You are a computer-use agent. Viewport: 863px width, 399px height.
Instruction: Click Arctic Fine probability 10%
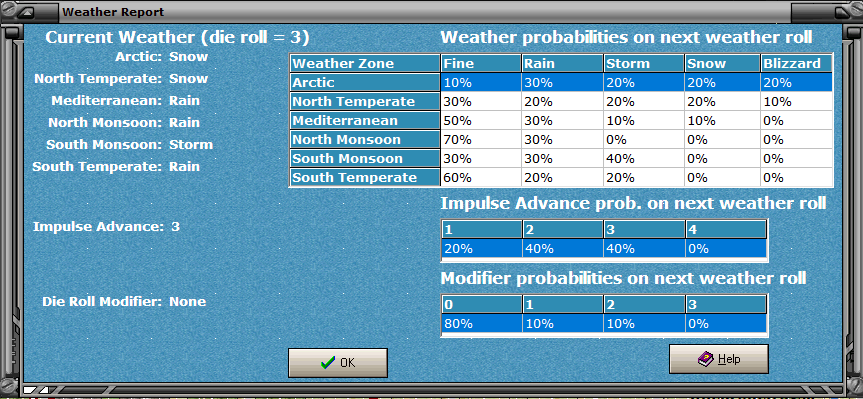point(481,83)
